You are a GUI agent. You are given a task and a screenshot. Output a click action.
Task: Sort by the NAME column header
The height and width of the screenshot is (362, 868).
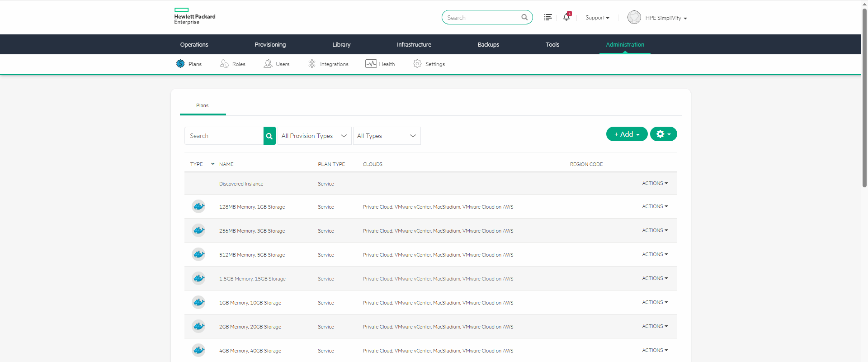tap(226, 164)
